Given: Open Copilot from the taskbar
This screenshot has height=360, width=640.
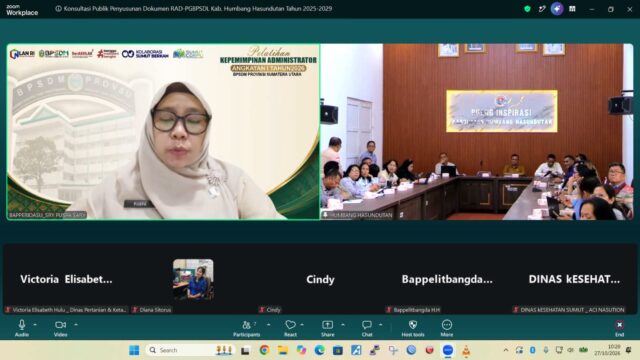Looking at the screenshot, I should pos(301,350).
